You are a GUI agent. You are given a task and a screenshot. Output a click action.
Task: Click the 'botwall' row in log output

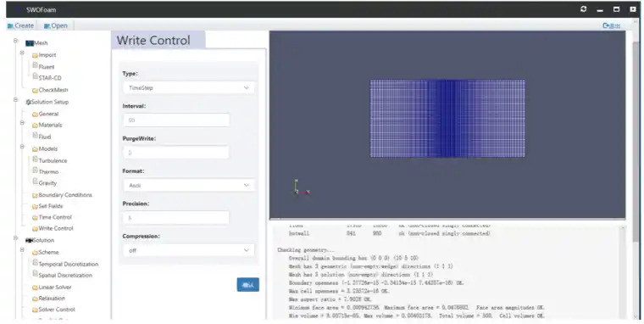pos(389,233)
